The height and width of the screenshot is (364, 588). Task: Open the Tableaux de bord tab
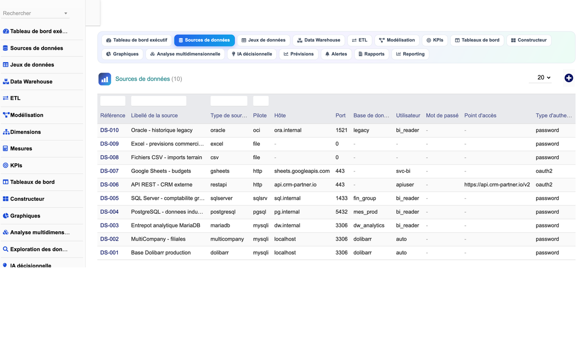click(477, 40)
